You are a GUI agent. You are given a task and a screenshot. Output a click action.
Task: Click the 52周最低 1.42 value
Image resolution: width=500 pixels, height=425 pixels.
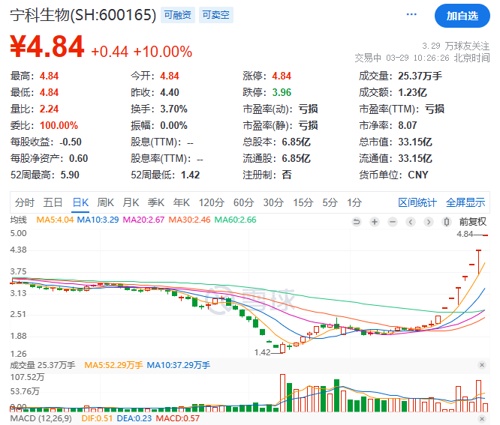tap(190, 175)
